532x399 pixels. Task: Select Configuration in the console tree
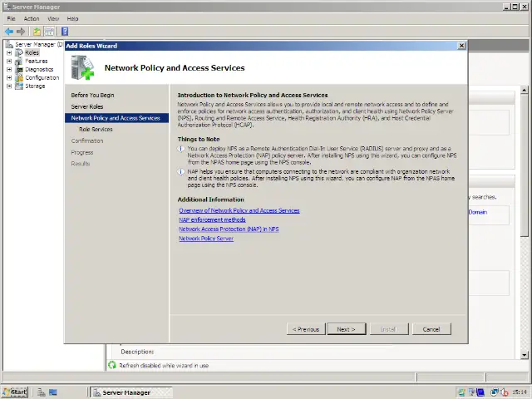coord(42,77)
